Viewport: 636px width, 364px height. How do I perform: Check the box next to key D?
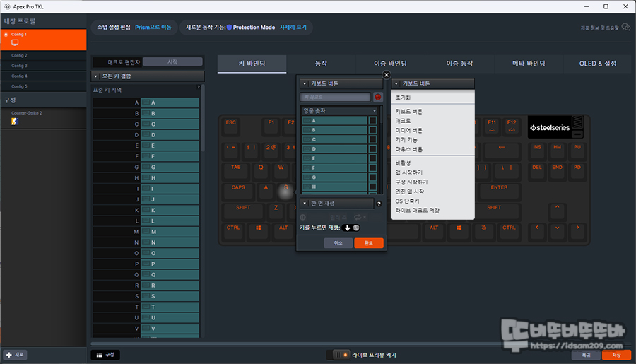tap(372, 149)
